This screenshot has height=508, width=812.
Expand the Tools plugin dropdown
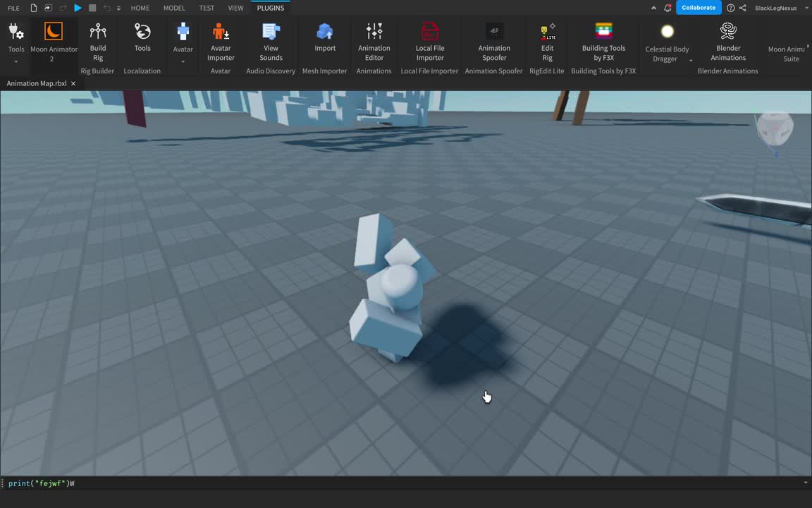click(x=16, y=61)
